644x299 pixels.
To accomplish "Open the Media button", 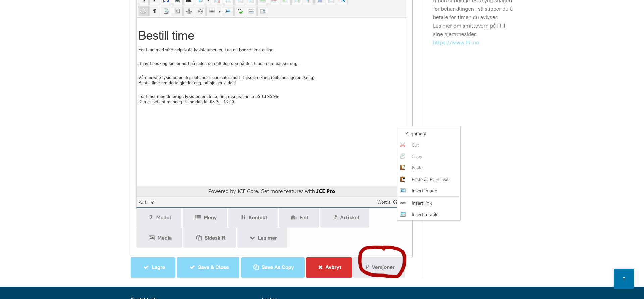I will point(159,238).
